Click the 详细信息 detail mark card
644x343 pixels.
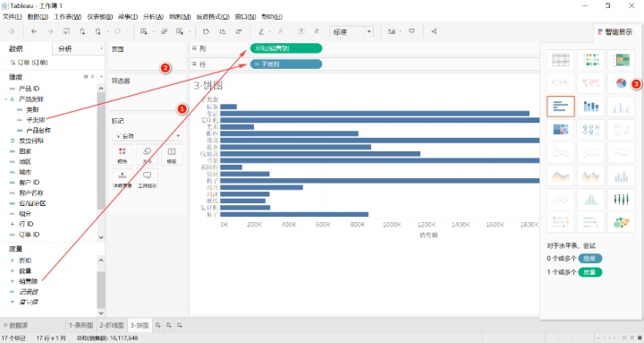click(123, 179)
